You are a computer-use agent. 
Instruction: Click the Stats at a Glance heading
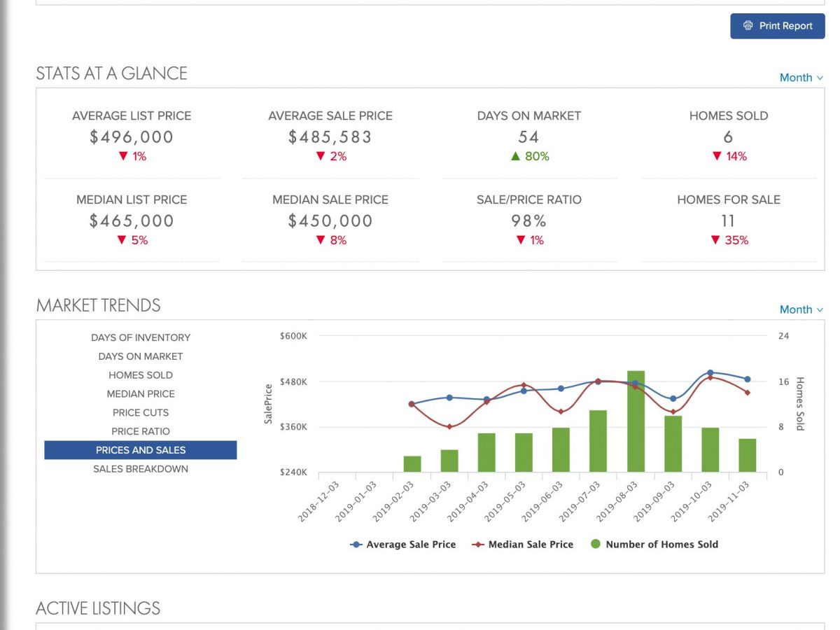(x=111, y=73)
